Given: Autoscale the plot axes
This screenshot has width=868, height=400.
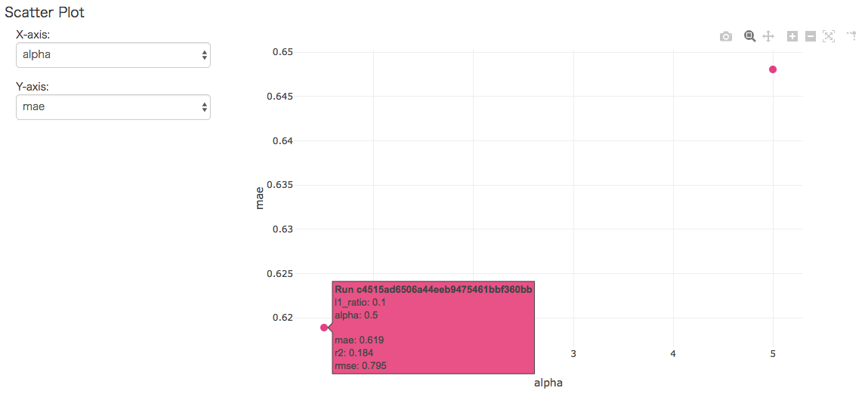Looking at the screenshot, I should point(829,36).
